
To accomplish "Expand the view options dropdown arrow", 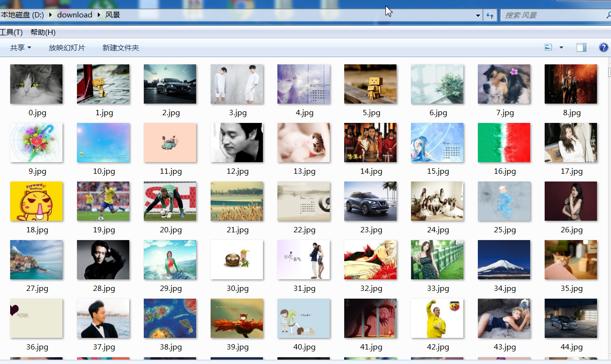I will click(x=561, y=47).
